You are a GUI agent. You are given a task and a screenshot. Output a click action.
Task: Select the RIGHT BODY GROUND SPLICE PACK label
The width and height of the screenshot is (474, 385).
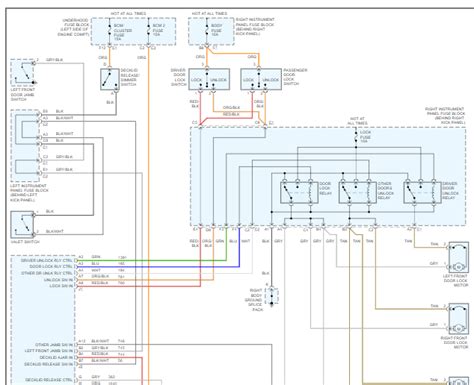[x=255, y=300]
